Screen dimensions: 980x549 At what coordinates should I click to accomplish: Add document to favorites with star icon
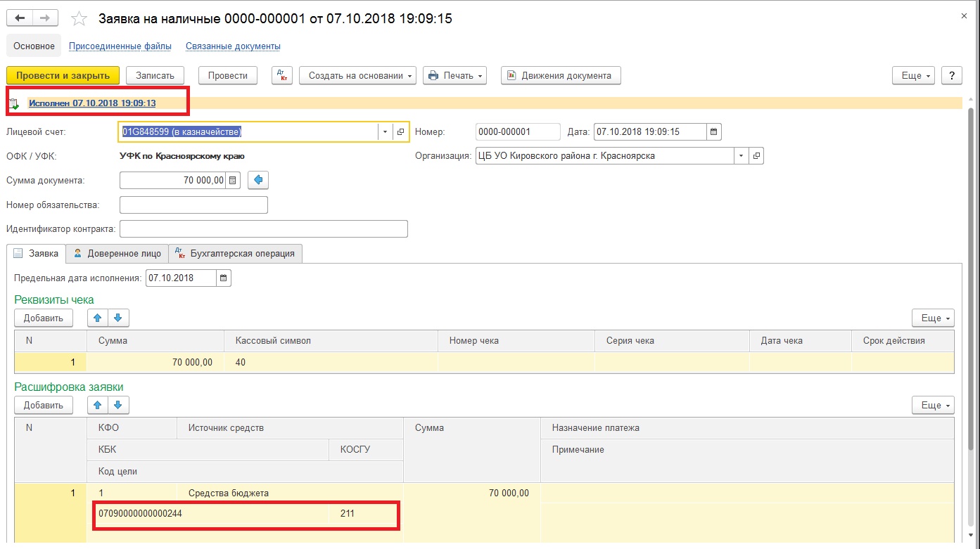click(x=80, y=19)
